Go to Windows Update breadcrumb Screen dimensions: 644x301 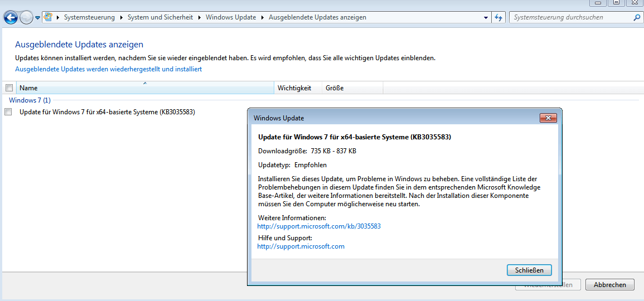pyautogui.click(x=230, y=18)
